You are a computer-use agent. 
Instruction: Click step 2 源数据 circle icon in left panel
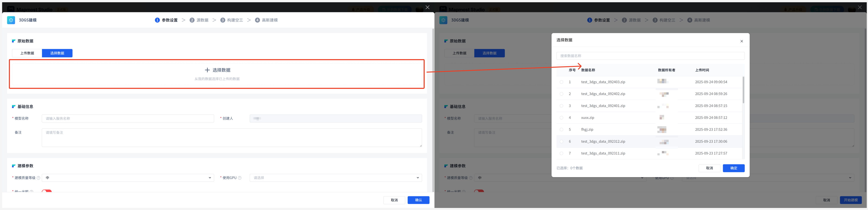pyautogui.click(x=192, y=20)
